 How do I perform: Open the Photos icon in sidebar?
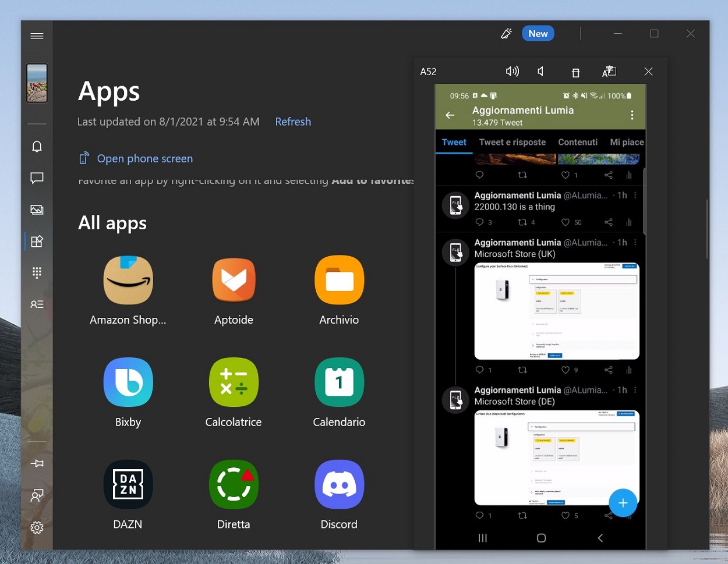click(x=37, y=210)
